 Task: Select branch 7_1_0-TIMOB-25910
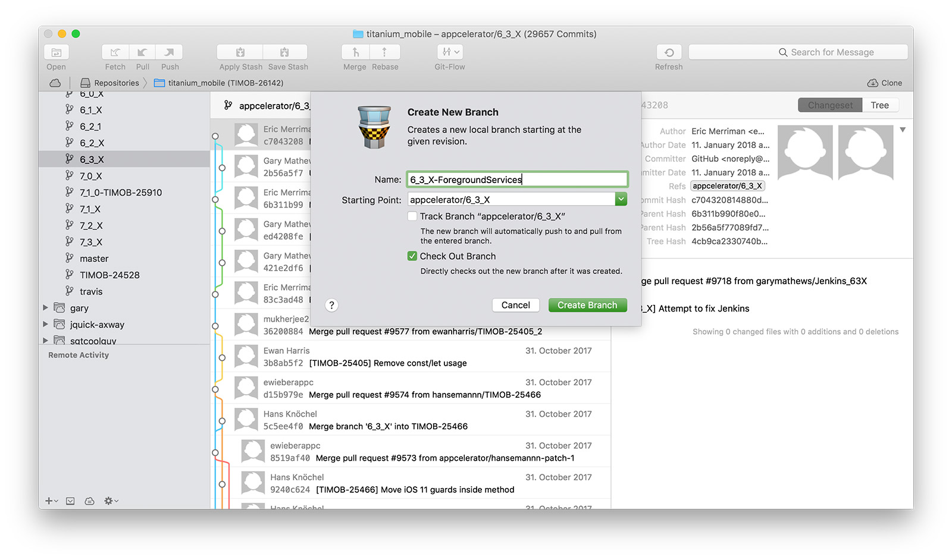tap(124, 193)
